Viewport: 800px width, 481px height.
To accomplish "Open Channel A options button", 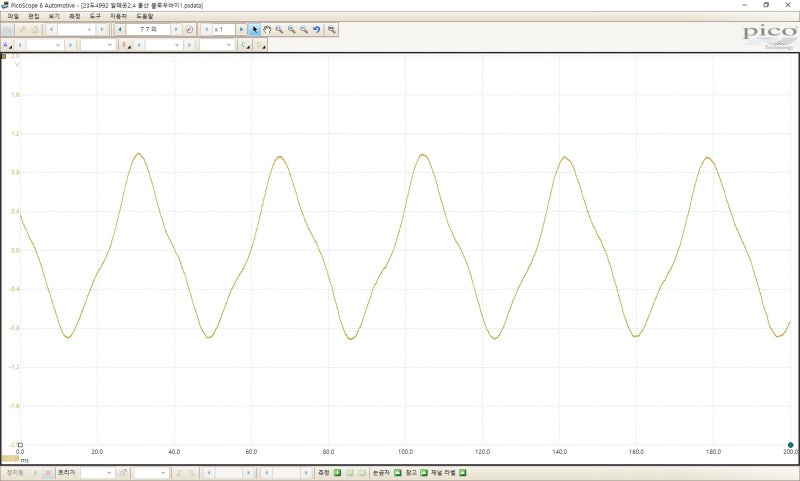I will tap(8, 45).
